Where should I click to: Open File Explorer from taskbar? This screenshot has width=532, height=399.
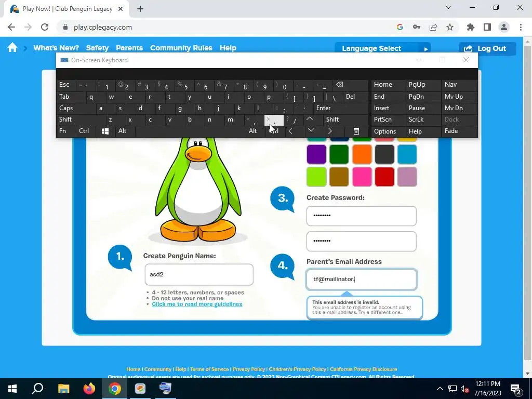[x=63, y=389]
